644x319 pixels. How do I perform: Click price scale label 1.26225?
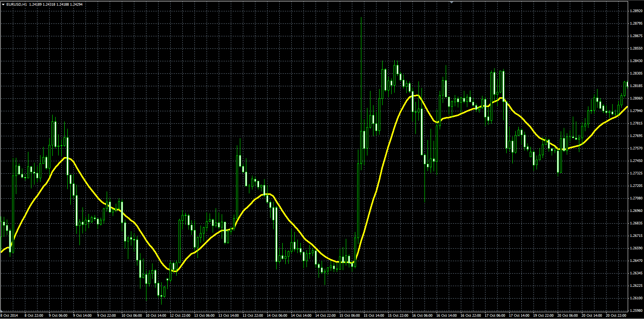636,286
